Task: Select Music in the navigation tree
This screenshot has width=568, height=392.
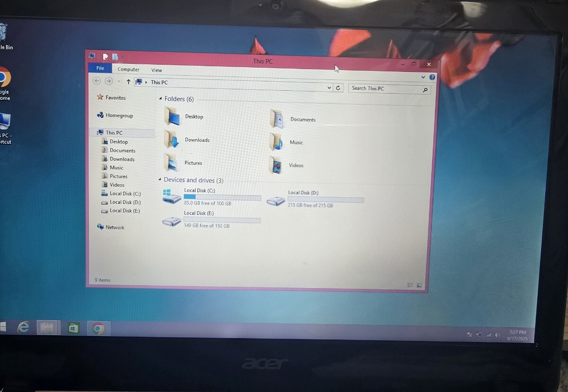Action: click(116, 167)
